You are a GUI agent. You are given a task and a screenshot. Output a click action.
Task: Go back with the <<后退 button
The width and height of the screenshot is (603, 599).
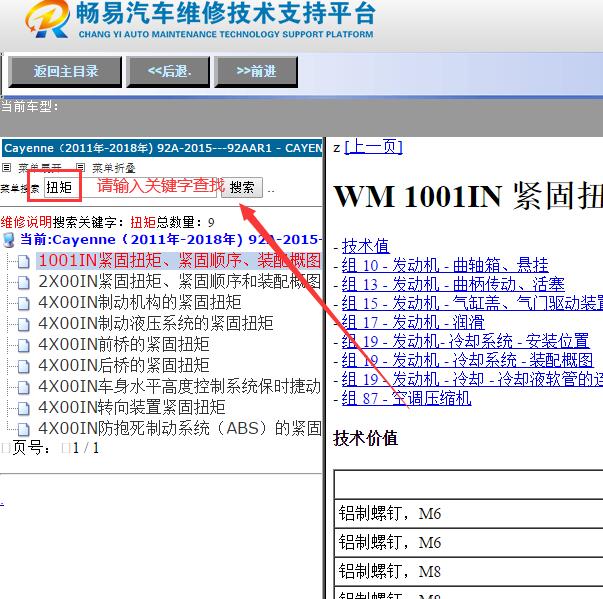[x=168, y=72]
